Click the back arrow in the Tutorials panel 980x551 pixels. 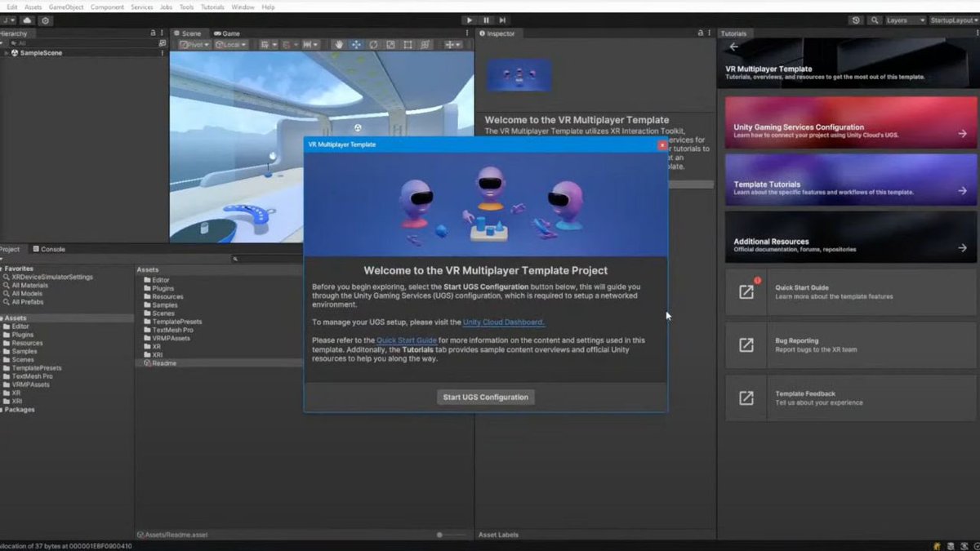click(x=735, y=47)
